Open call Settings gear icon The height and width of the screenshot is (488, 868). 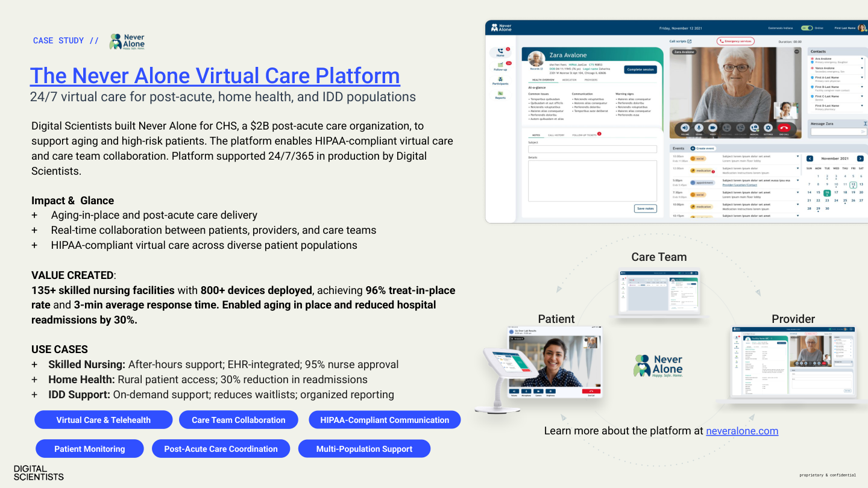(x=768, y=128)
